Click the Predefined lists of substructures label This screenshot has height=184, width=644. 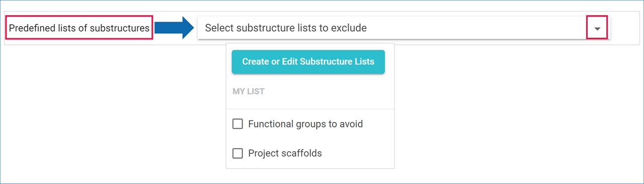79,28
